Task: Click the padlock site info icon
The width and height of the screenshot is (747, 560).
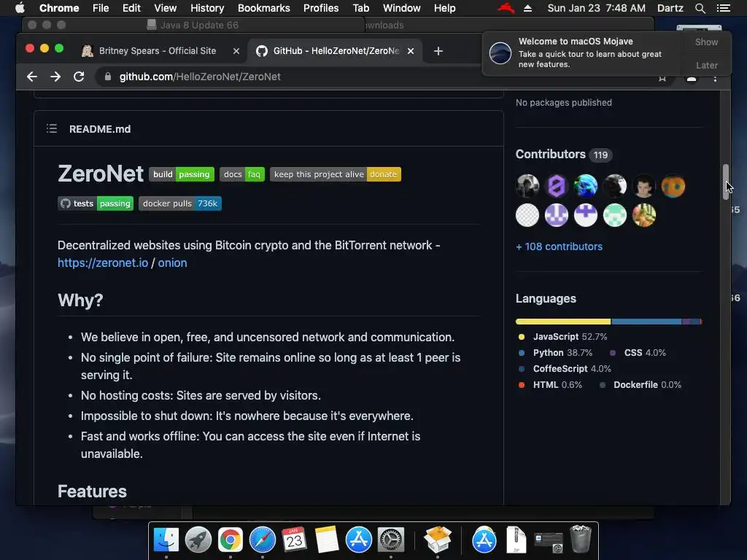Action: pyautogui.click(x=108, y=77)
